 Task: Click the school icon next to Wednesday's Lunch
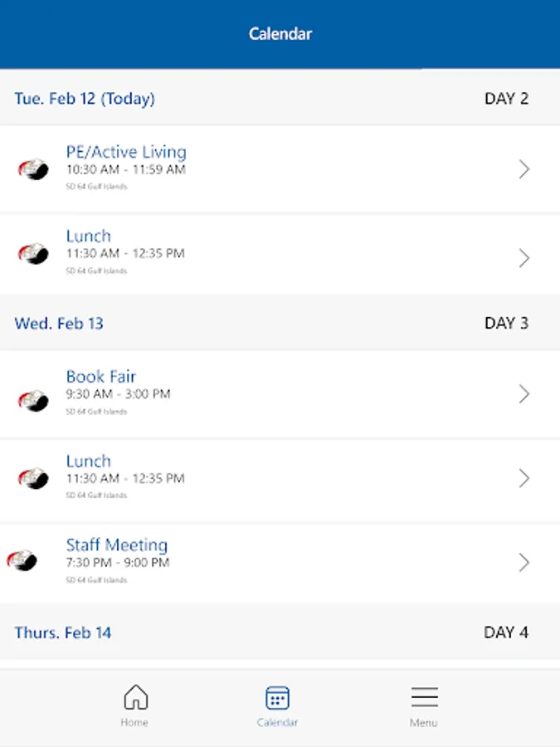(32, 478)
